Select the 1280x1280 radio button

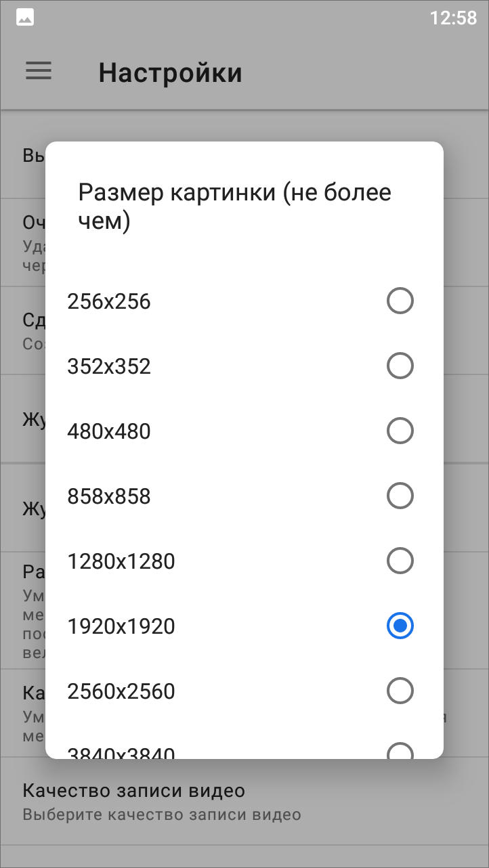400,561
